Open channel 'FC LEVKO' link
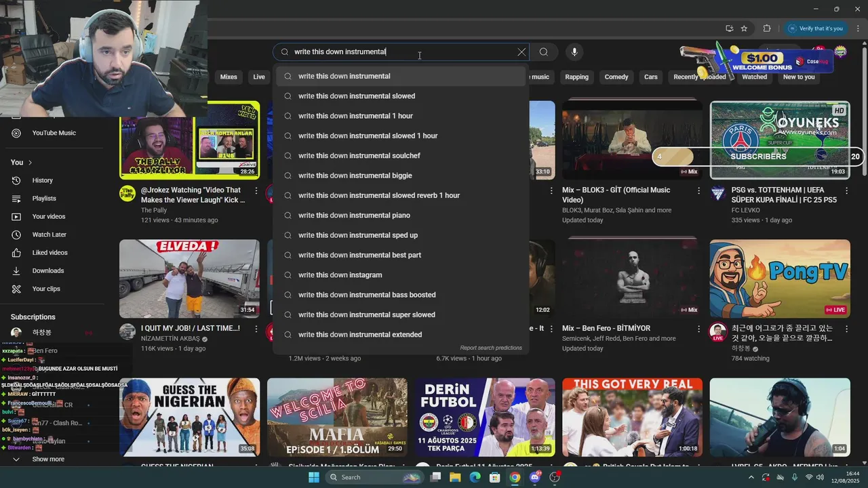Image resolution: width=868 pixels, height=488 pixels. click(x=747, y=210)
